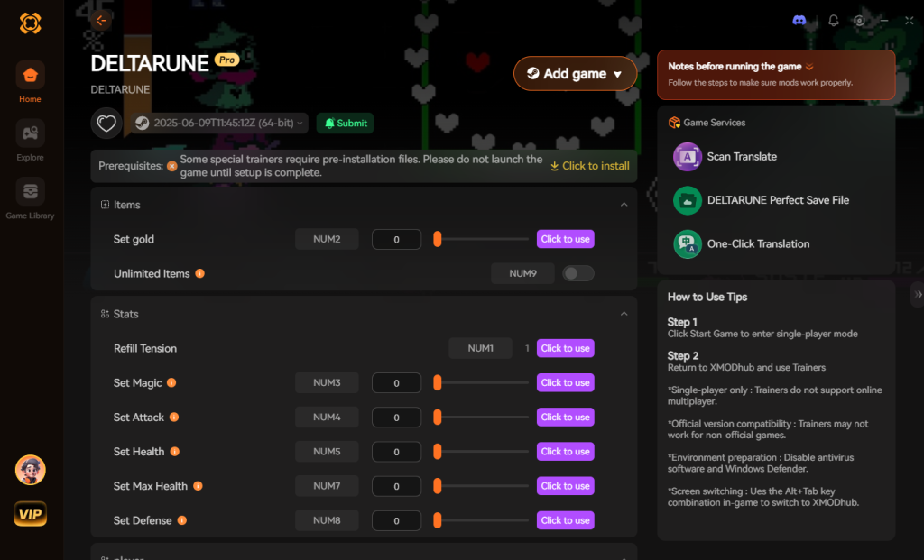Open the Explore sidebar tab

pyautogui.click(x=30, y=141)
